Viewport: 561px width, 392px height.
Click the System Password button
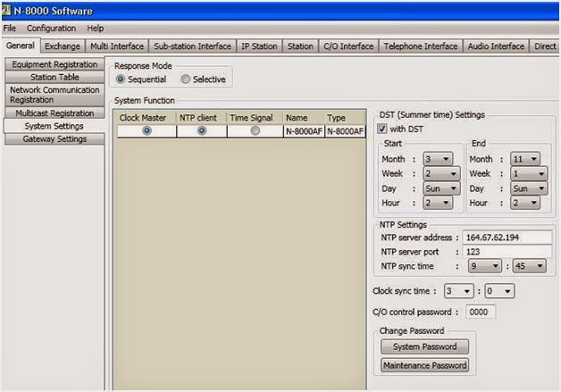coord(424,346)
